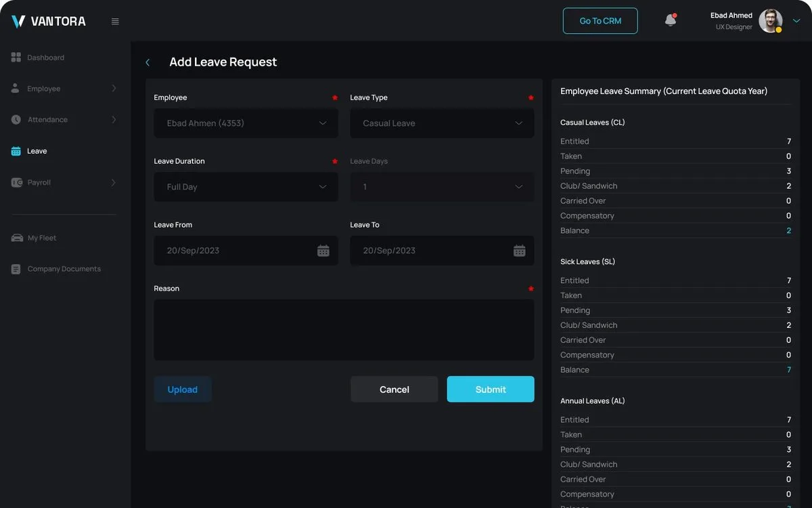812x508 pixels.
Task: Click the Upload button
Action: 183,389
